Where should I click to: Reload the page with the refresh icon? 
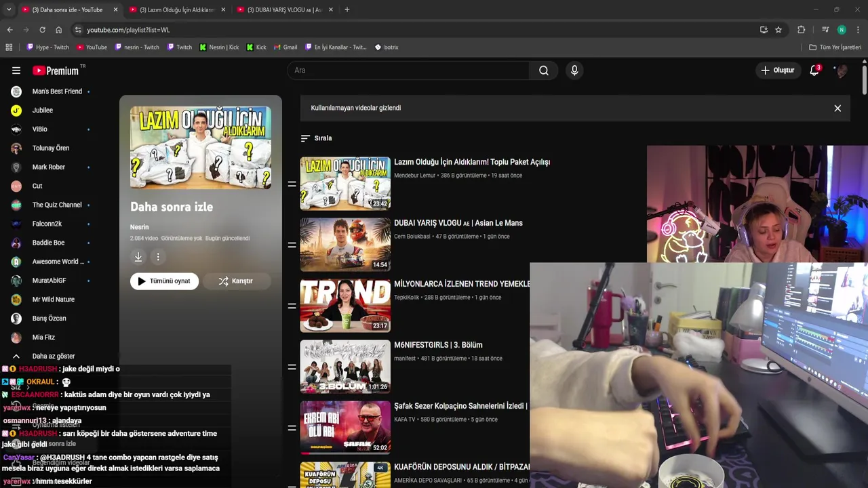coord(42,30)
